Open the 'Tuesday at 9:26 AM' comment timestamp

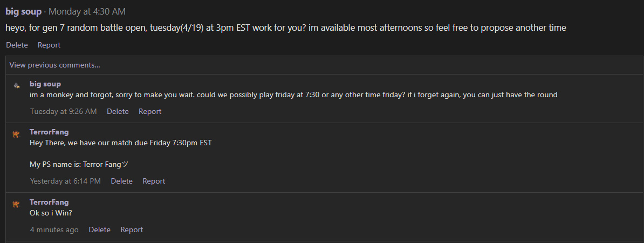coord(63,111)
